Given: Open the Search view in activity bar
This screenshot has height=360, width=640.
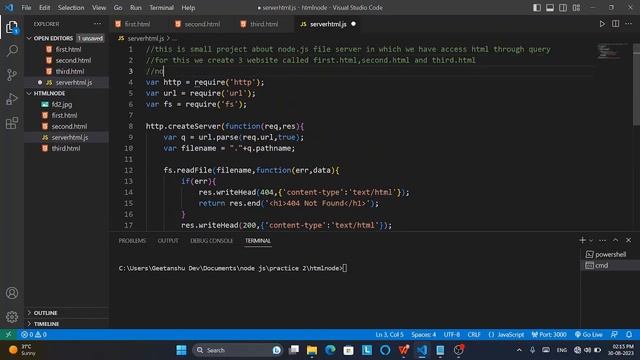Looking at the screenshot, I should click(x=12, y=51).
